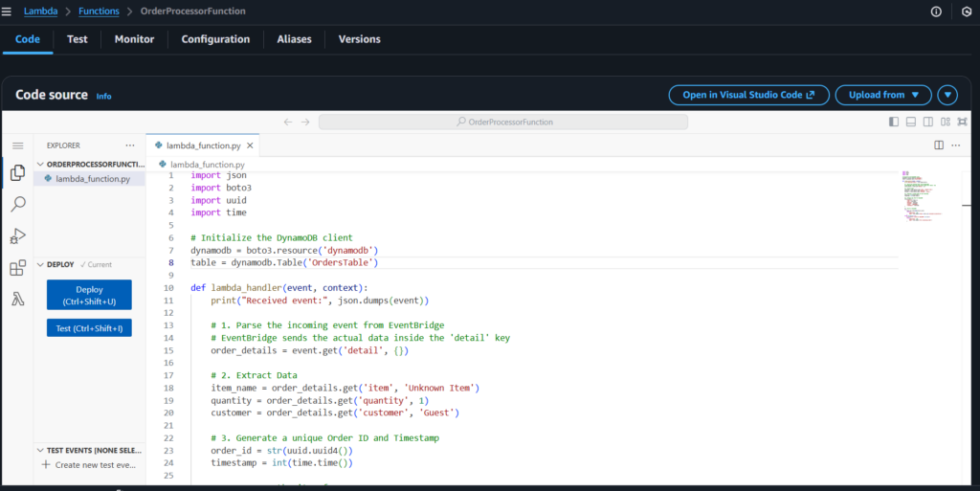Open the Upload from dropdown
The height and width of the screenshot is (491, 980).
pos(882,95)
